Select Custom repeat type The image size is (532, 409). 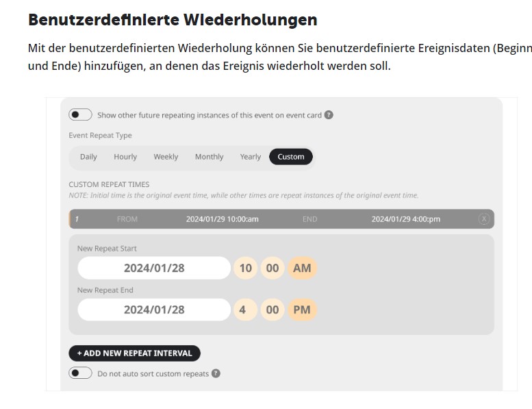[x=291, y=157]
